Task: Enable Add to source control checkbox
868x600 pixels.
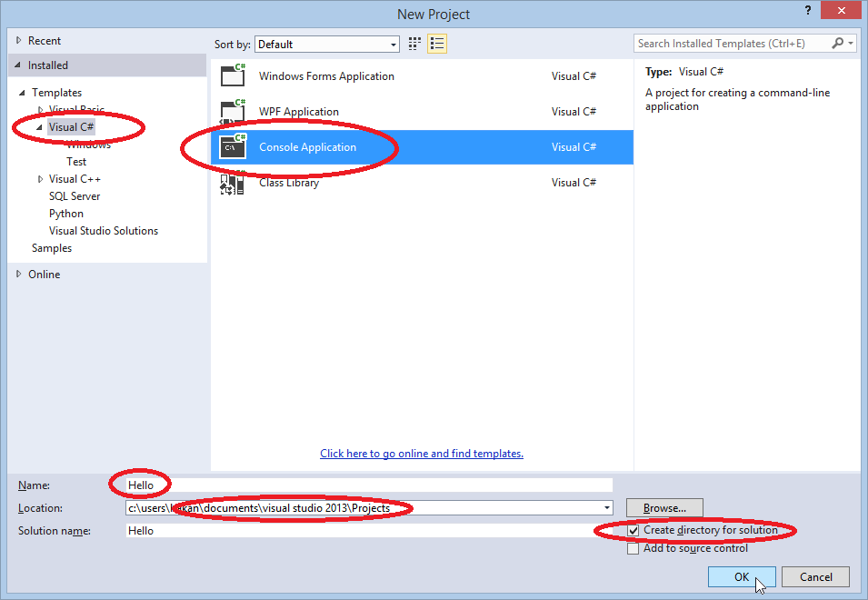Action: coord(634,548)
